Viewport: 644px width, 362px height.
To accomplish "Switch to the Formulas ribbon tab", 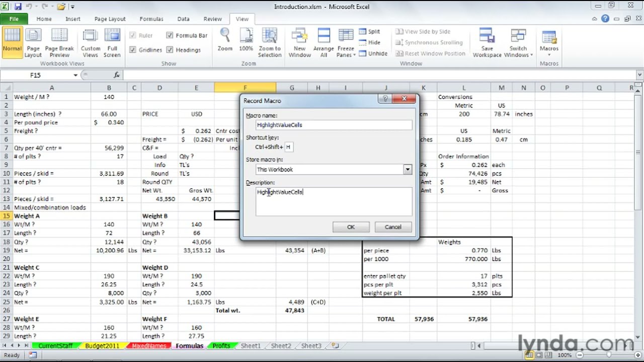I will coord(151,19).
